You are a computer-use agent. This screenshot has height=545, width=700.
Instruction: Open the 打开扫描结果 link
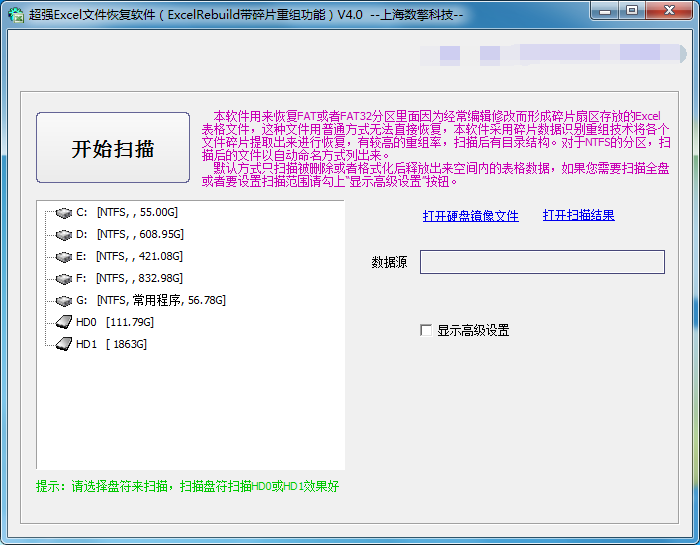coord(578,215)
